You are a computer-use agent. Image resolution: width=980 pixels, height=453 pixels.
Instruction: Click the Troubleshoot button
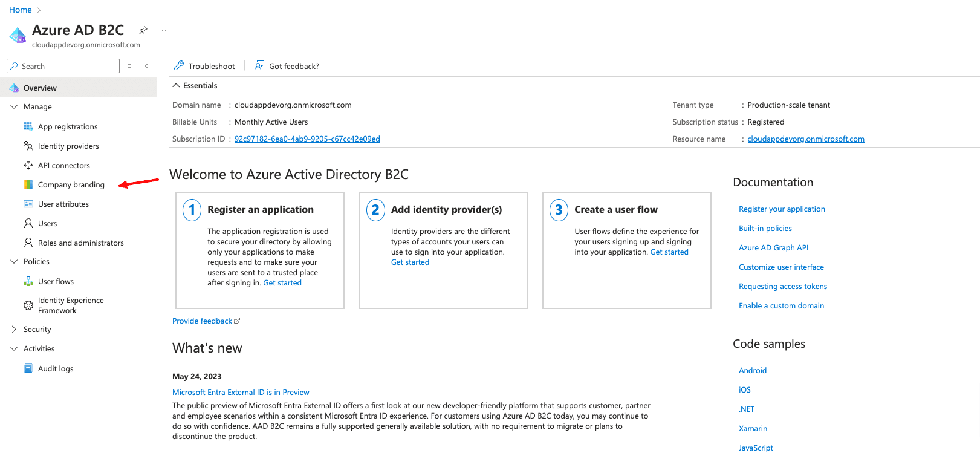204,66
